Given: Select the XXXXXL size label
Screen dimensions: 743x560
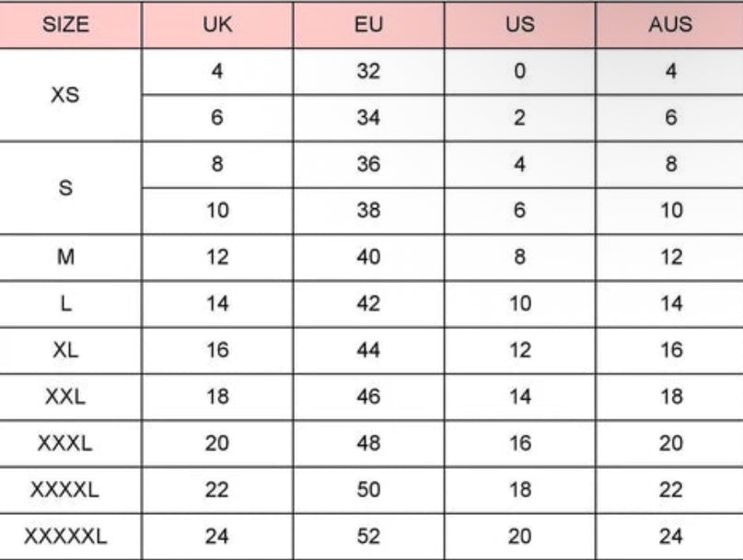Looking at the screenshot, I should 65,536.
